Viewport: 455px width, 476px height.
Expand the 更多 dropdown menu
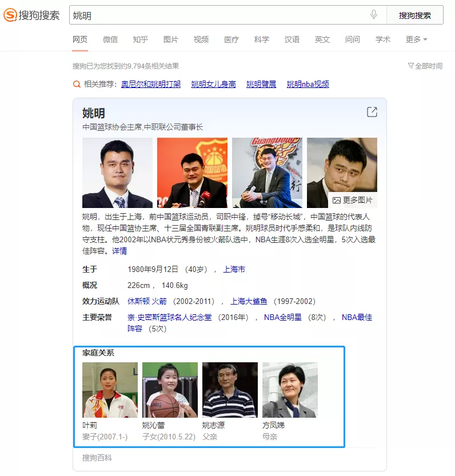pos(417,39)
